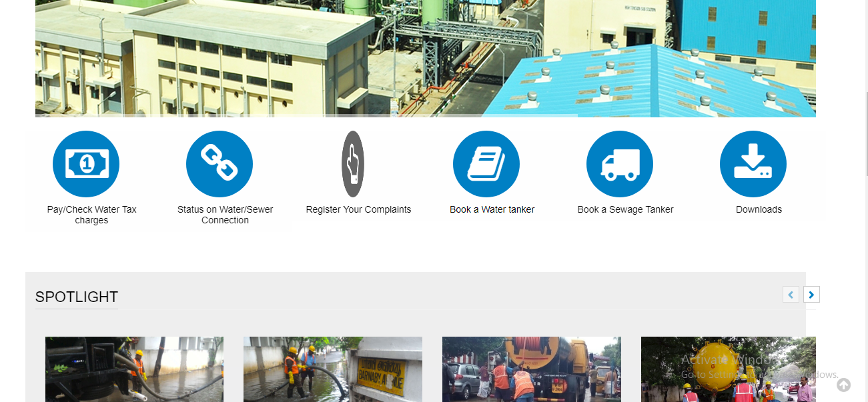
Task: Open the flooded street worker spotlight image
Action: [x=332, y=369]
